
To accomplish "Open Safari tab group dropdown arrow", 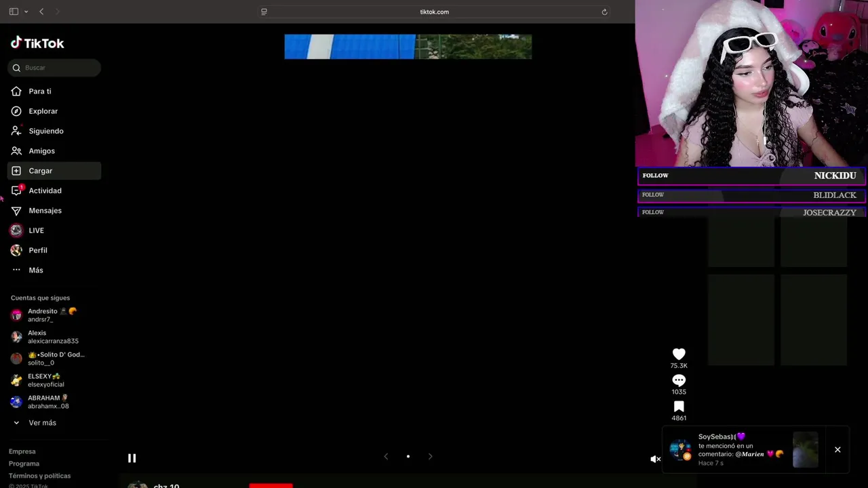I will (26, 12).
